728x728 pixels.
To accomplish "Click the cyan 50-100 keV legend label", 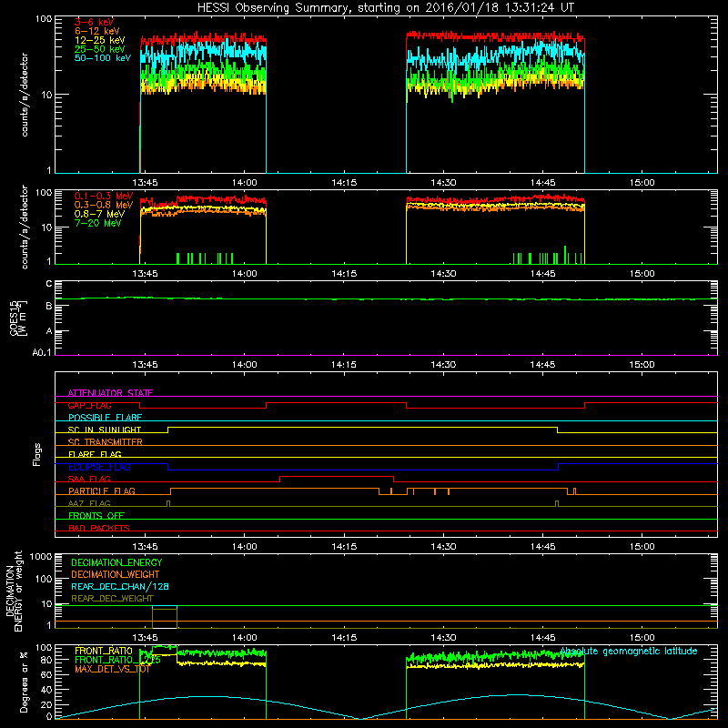I will click(x=103, y=58).
